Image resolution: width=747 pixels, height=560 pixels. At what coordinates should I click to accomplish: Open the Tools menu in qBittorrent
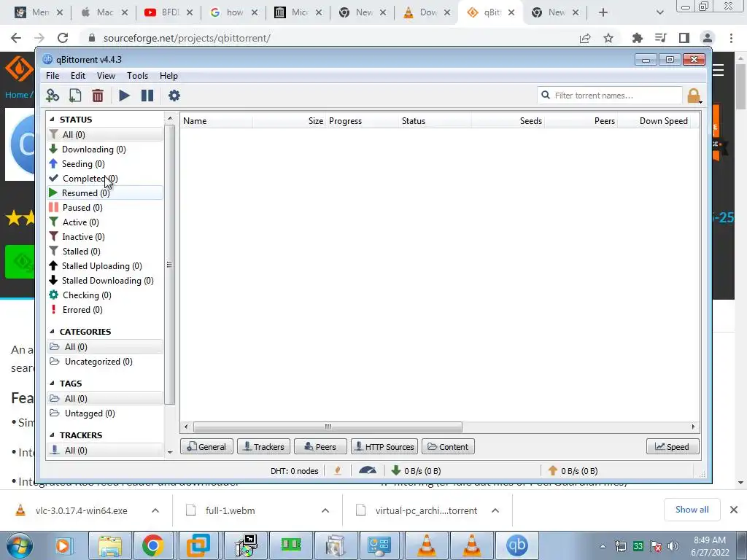click(x=137, y=76)
